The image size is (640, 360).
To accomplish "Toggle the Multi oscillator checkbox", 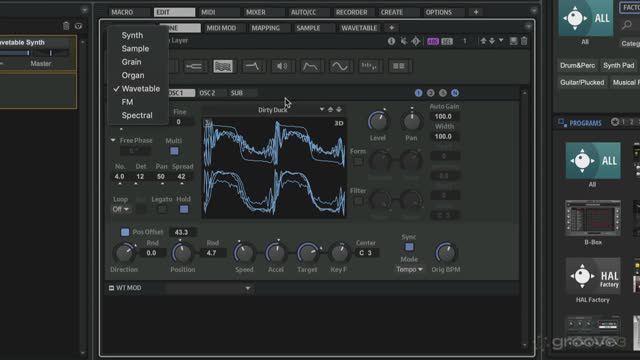I will pyautogui.click(x=174, y=151).
